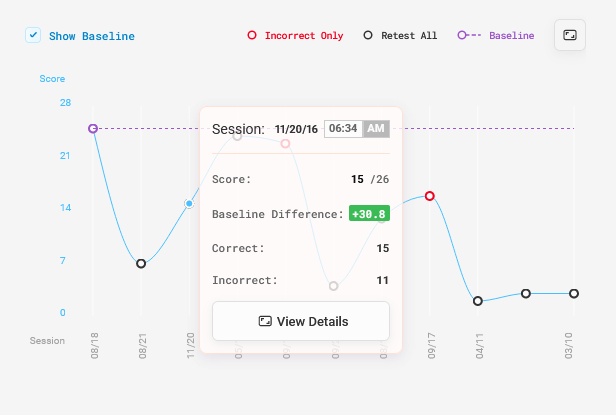Select the blue highlighted point at 11/20
This screenshot has height=415, width=616.
189,204
